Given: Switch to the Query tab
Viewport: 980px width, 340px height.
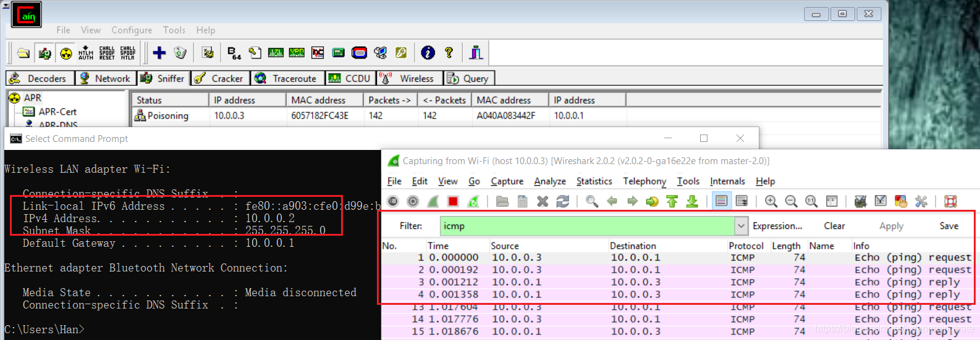Looking at the screenshot, I should (469, 78).
